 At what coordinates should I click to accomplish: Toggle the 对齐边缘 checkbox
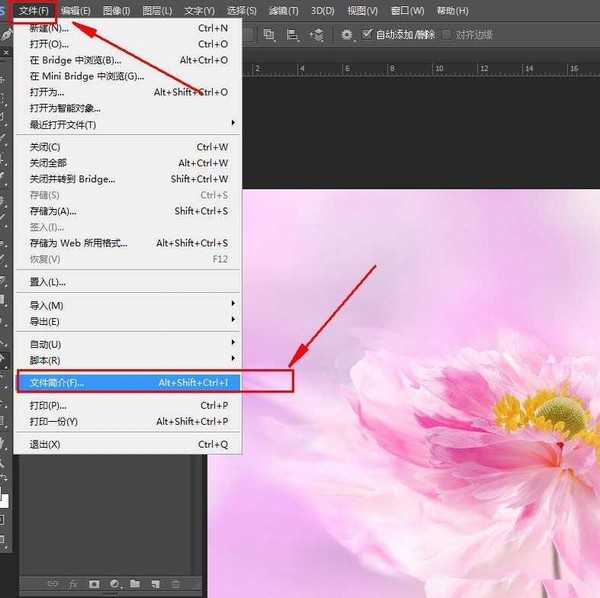pos(446,35)
